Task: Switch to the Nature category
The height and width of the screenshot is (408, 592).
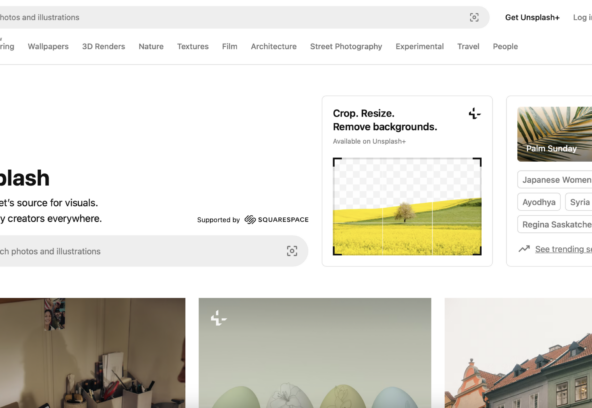Action: tap(151, 46)
